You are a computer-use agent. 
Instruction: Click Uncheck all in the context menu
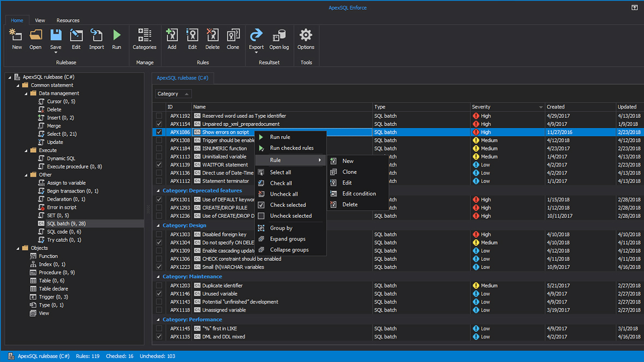(283, 194)
